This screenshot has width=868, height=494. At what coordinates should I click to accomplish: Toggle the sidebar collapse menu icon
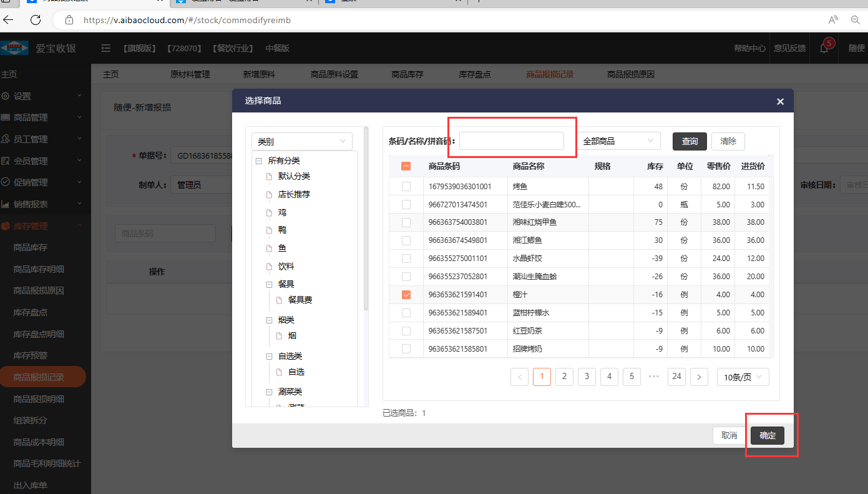tap(105, 48)
